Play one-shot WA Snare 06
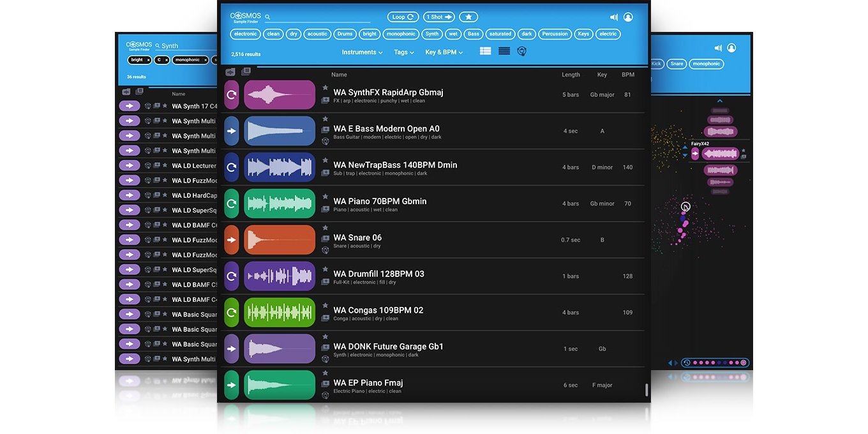Screen dimensions: 868x434 click(x=232, y=240)
